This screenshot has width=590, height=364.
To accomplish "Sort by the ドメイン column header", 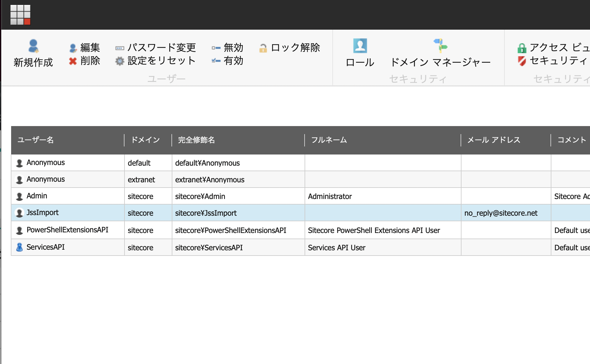I will click(x=148, y=140).
